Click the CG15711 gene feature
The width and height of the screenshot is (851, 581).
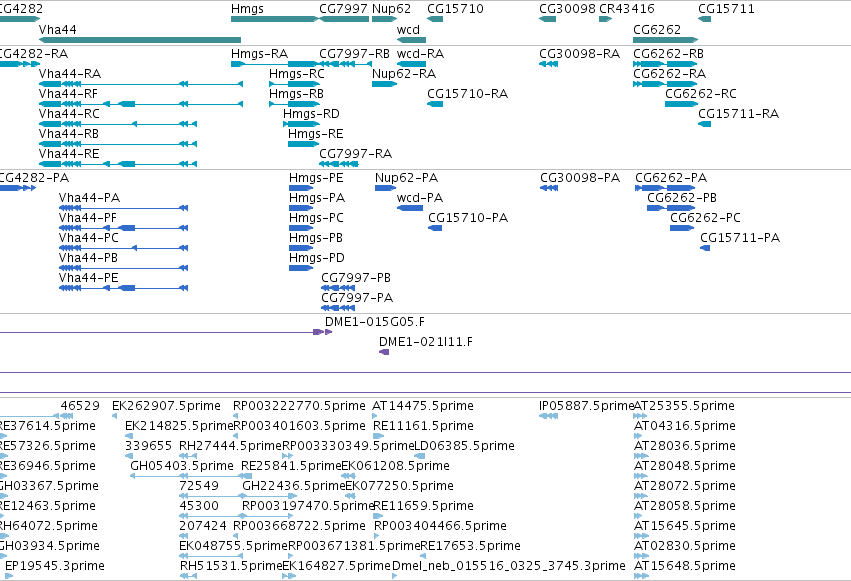pos(704,19)
